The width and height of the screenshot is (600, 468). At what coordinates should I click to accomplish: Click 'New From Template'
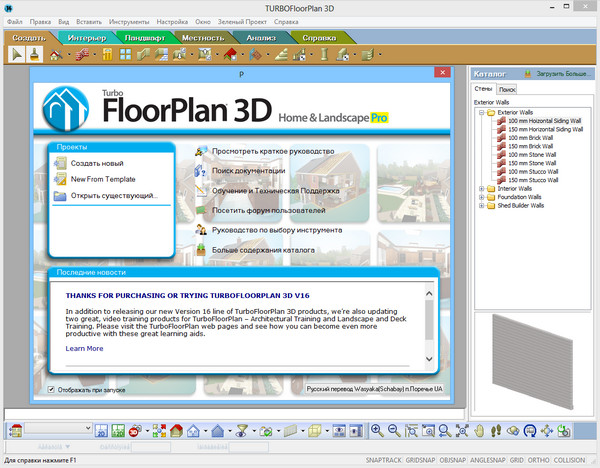click(103, 179)
